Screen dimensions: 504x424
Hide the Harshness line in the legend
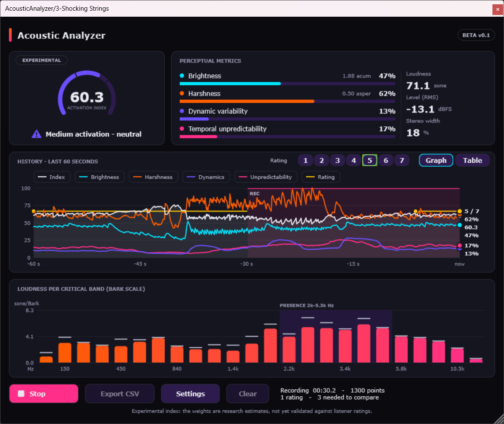pos(153,177)
